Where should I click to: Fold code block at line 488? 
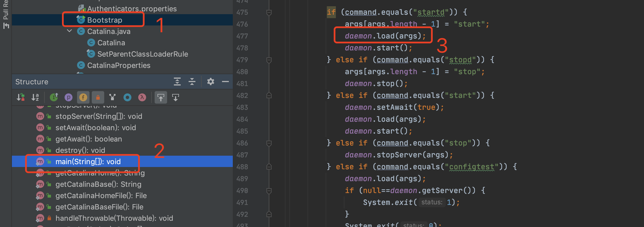coord(269,167)
